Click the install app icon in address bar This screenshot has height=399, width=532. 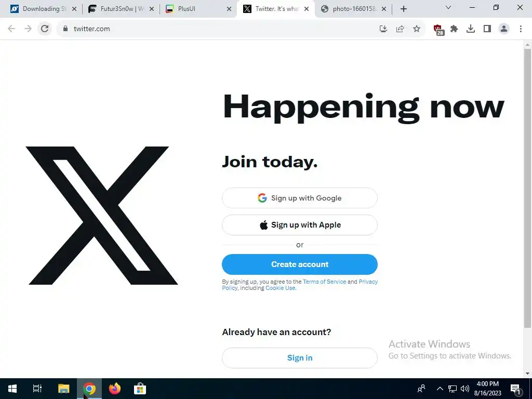(x=383, y=29)
